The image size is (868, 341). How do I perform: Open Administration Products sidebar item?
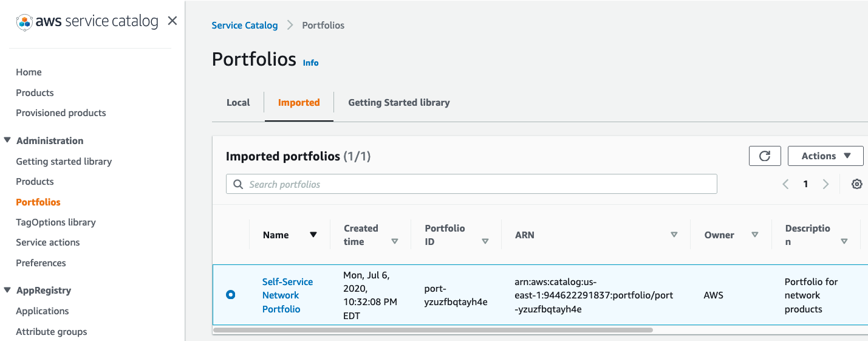35,181
